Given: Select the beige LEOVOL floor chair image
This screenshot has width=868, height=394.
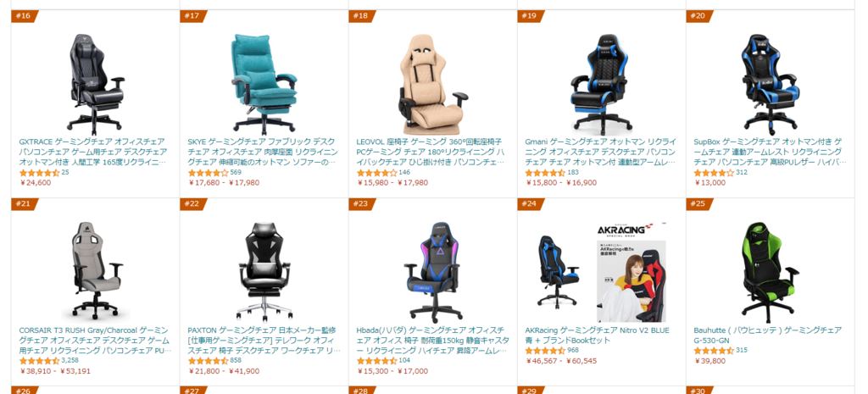Looking at the screenshot, I should click(433, 84).
